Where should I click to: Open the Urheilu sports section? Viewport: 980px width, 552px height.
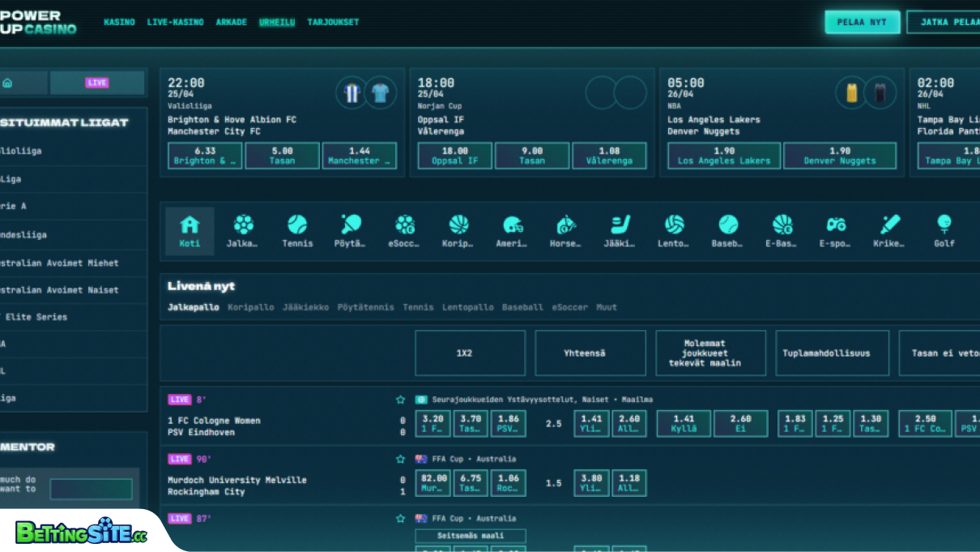pyautogui.click(x=277, y=22)
